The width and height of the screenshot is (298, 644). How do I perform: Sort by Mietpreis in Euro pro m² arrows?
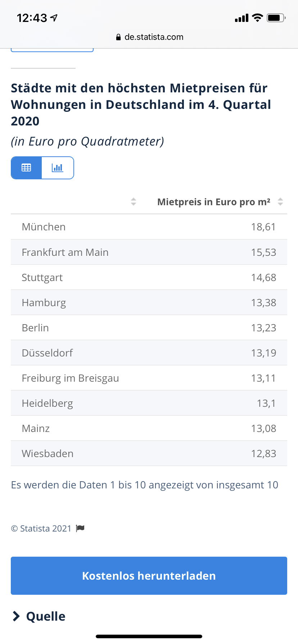[x=280, y=202]
